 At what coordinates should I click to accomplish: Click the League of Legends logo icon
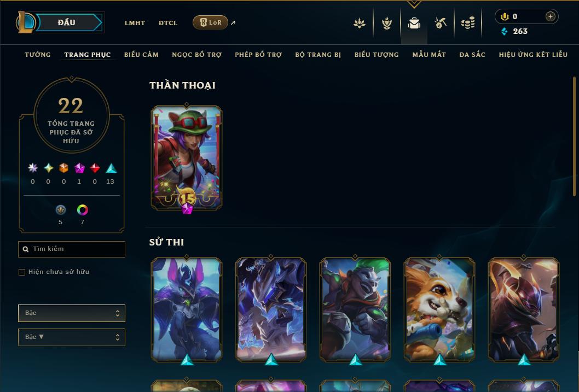point(25,22)
